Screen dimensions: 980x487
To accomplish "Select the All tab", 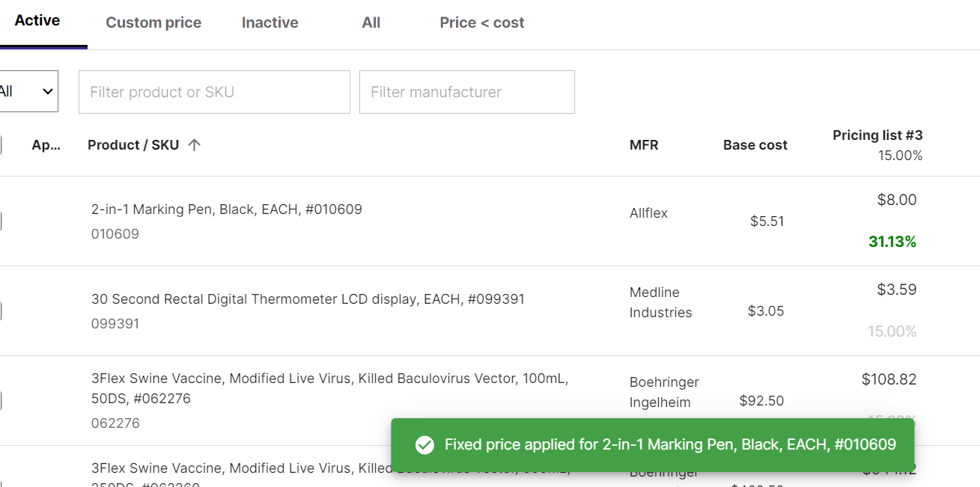I will tap(371, 22).
